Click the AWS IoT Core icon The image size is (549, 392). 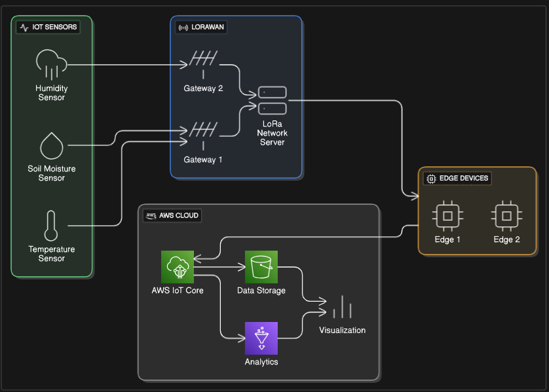[x=178, y=266]
